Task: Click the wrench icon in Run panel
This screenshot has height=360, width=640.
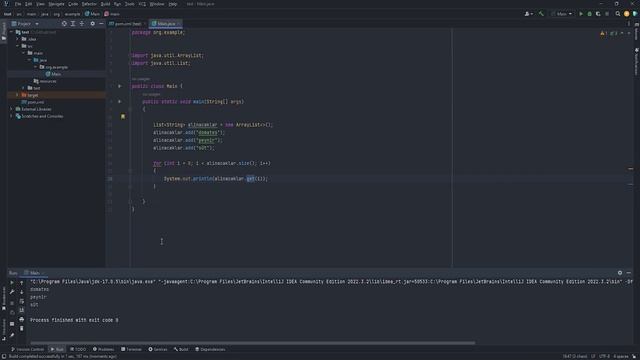Action: [12, 292]
